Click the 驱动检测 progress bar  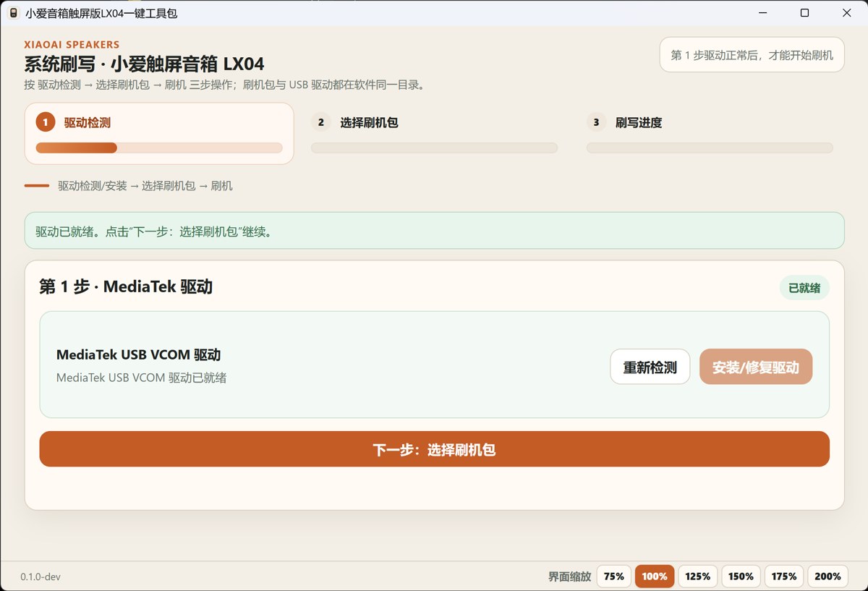coord(159,148)
